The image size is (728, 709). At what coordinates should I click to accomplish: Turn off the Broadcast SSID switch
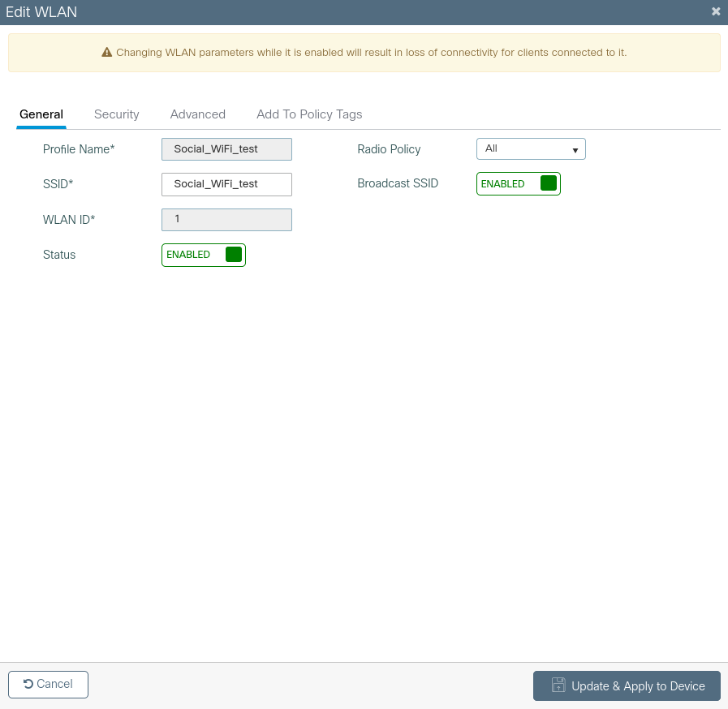[518, 184]
